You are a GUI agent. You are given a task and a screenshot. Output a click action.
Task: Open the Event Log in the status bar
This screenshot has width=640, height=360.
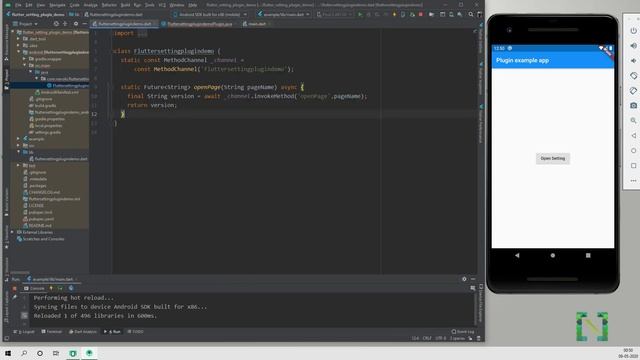tap(463, 331)
